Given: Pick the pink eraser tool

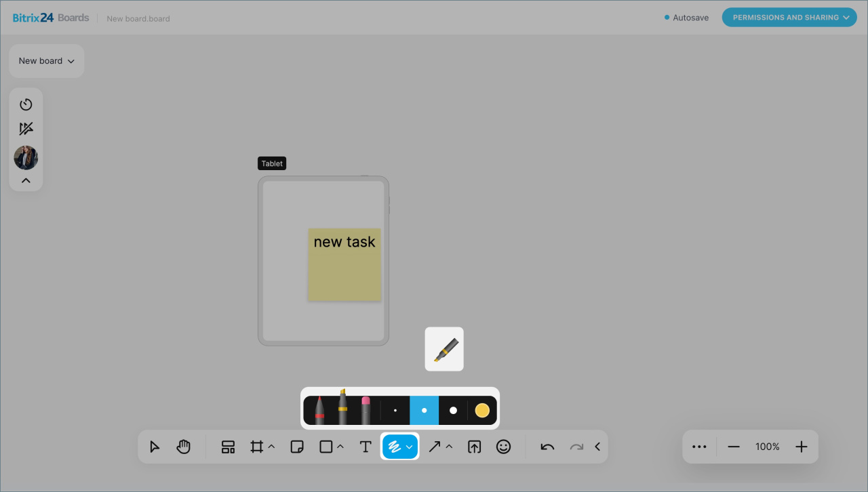Looking at the screenshot, I should tap(366, 411).
